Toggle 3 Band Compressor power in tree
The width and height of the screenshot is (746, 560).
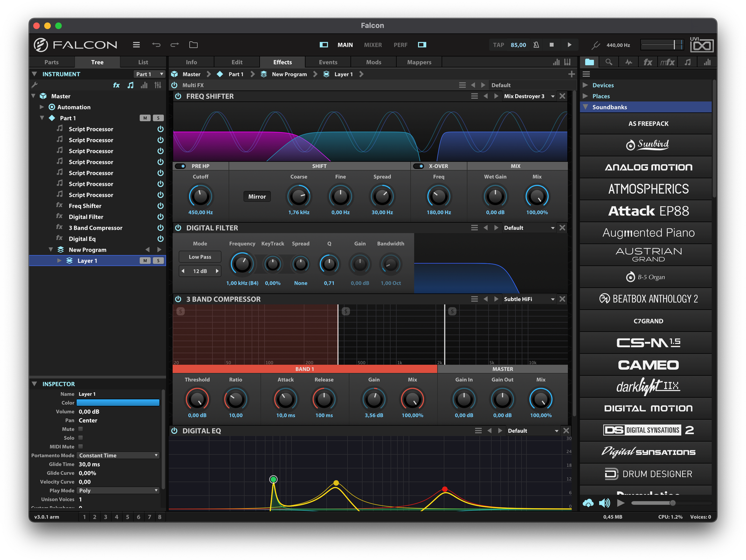click(160, 228)
